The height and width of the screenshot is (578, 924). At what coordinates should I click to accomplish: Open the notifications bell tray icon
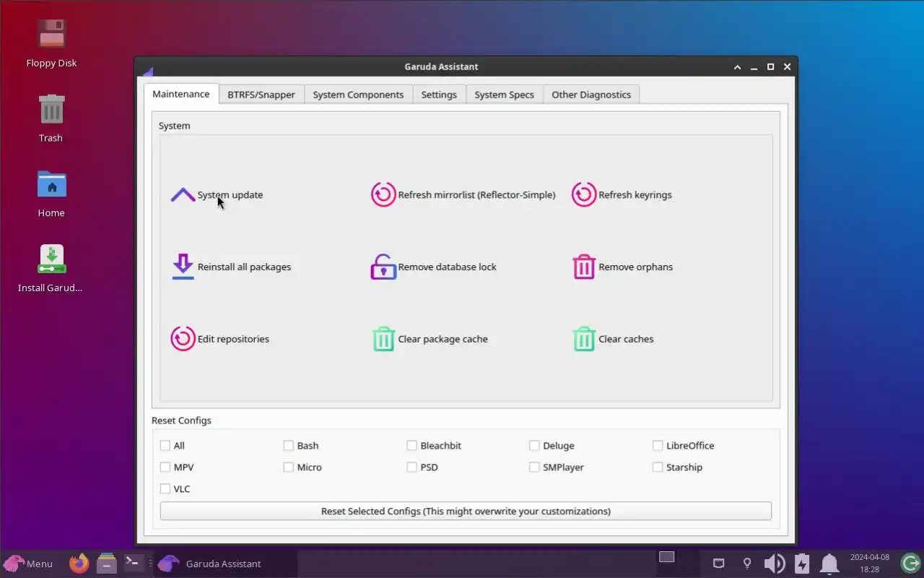829,564
